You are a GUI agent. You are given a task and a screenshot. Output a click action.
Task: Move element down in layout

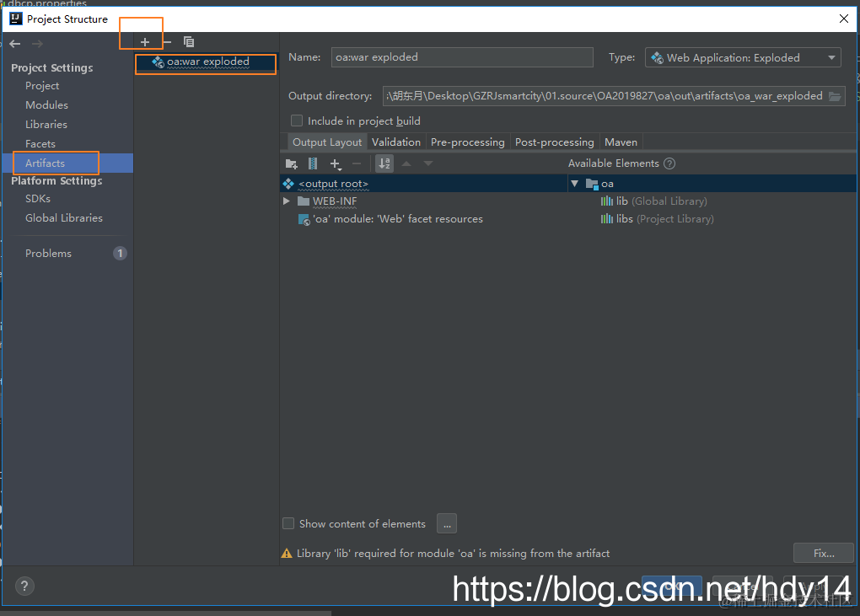428,163
